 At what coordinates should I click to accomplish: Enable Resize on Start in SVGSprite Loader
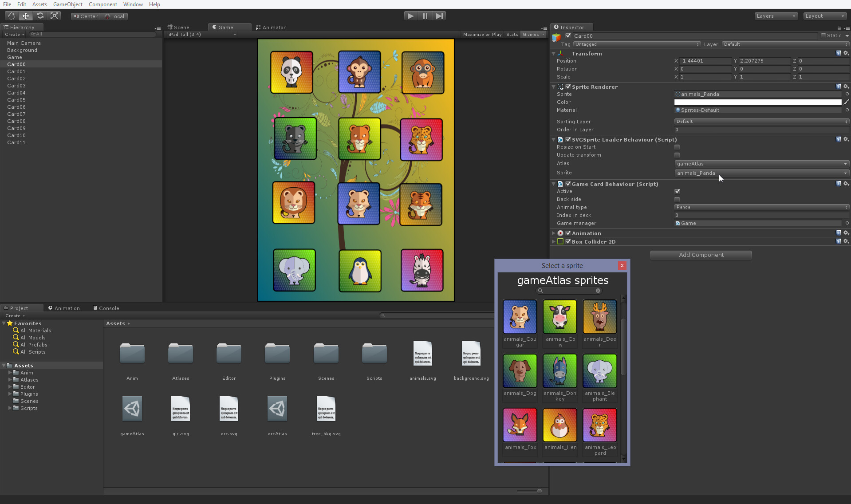point(677,147)
